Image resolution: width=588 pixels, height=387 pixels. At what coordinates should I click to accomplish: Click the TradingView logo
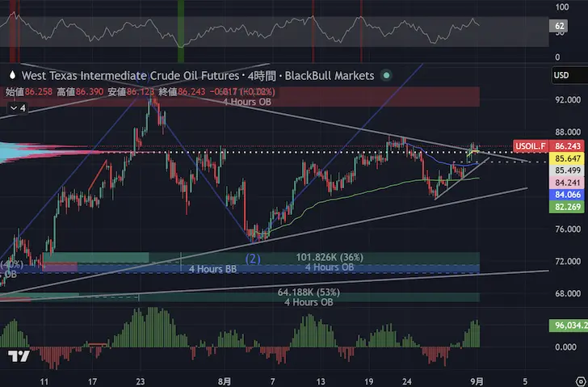pos(19,355)
